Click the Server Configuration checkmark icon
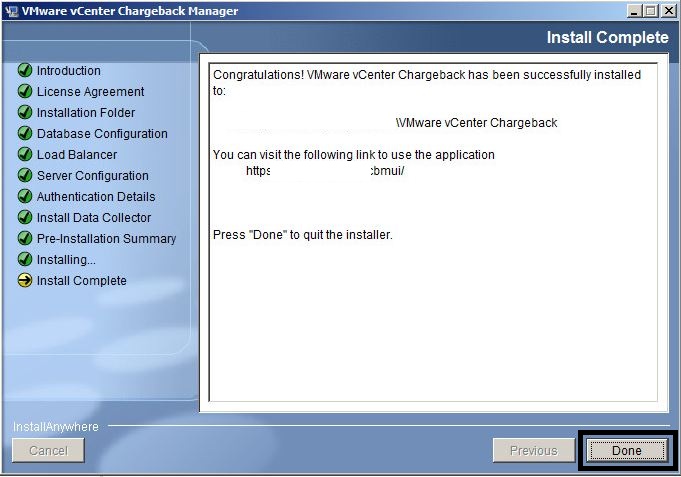This screenshot has width=681, height=477. pos(25,176)
